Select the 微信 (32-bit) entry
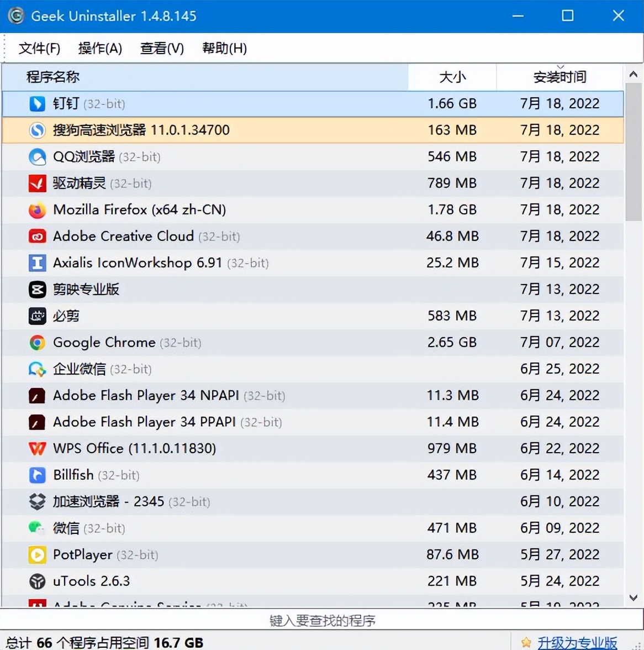Viewport: 644px width, 650px height. click(89, 528)
